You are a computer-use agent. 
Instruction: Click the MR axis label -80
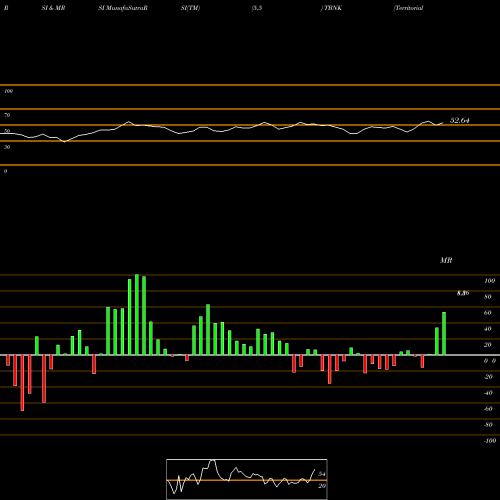point(488,425)
